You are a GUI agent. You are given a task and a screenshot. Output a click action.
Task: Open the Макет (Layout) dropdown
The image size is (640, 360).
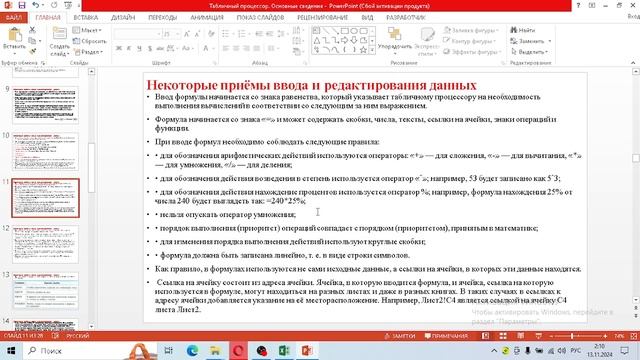(x=87, y=30)
